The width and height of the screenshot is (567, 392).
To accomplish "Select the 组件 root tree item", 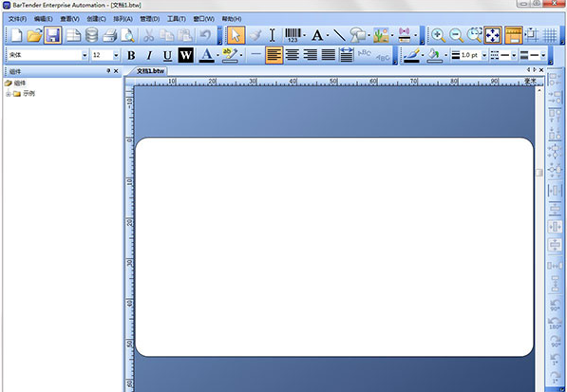I will [20, 84].
